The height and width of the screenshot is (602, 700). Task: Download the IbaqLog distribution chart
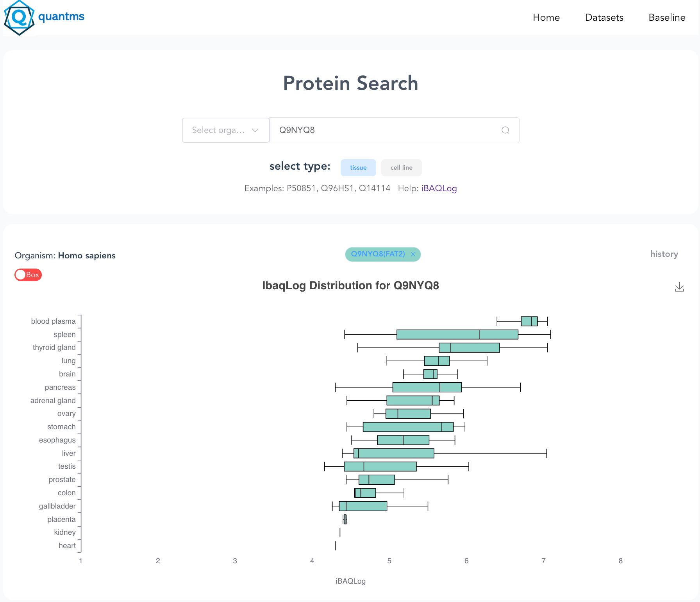[x=679, y=287]
